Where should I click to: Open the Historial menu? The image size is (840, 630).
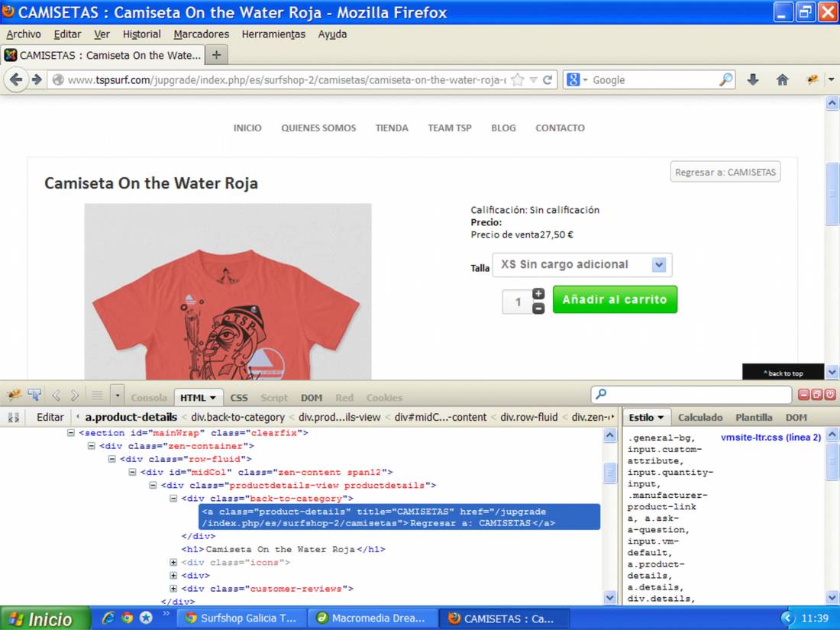coord(141,34)
